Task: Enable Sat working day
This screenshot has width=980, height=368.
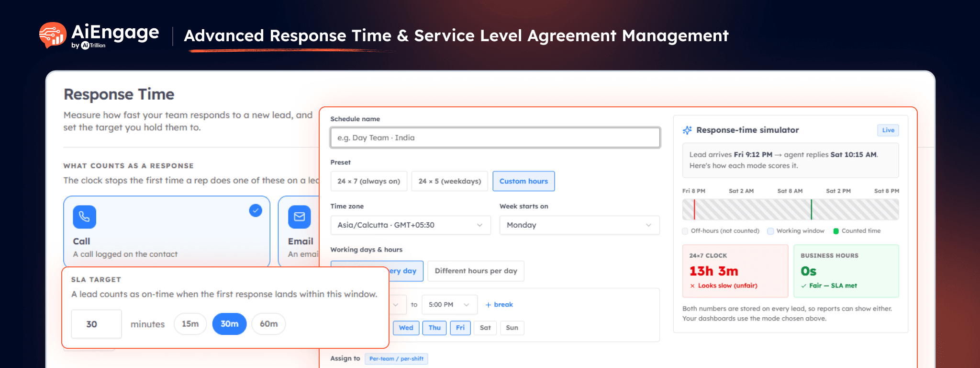Action: pos(485,328)
